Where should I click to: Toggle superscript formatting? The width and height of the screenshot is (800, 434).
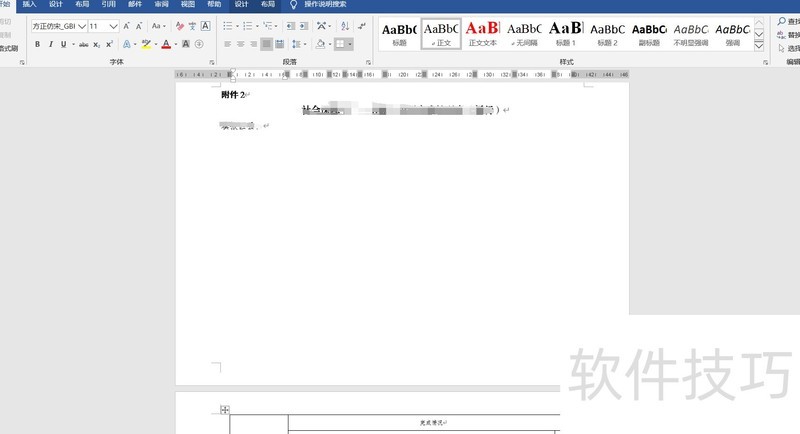click(x=109, y=44)
